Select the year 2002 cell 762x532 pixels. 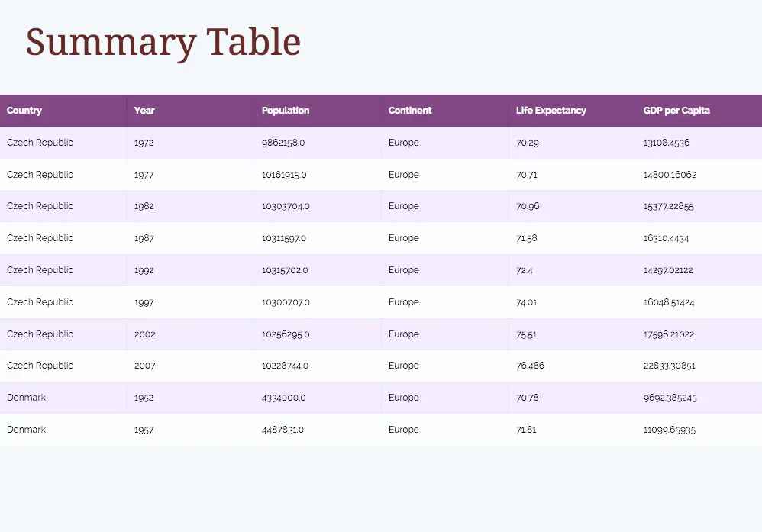[x=144, y=334]
